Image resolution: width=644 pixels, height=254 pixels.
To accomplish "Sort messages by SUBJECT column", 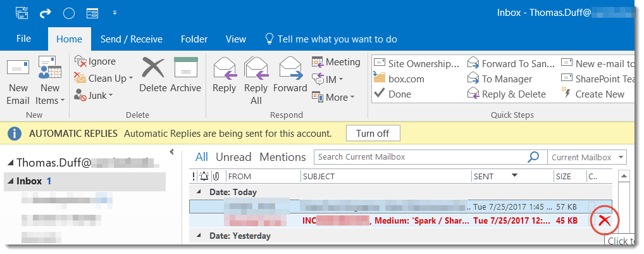I will [x=386, y=177].
